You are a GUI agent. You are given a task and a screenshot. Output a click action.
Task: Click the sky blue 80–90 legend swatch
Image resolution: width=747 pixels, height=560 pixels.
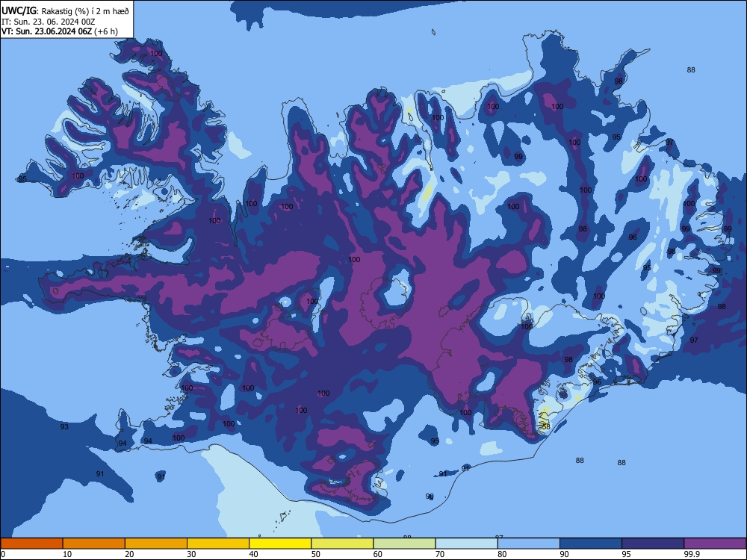(x=529, y=544)
